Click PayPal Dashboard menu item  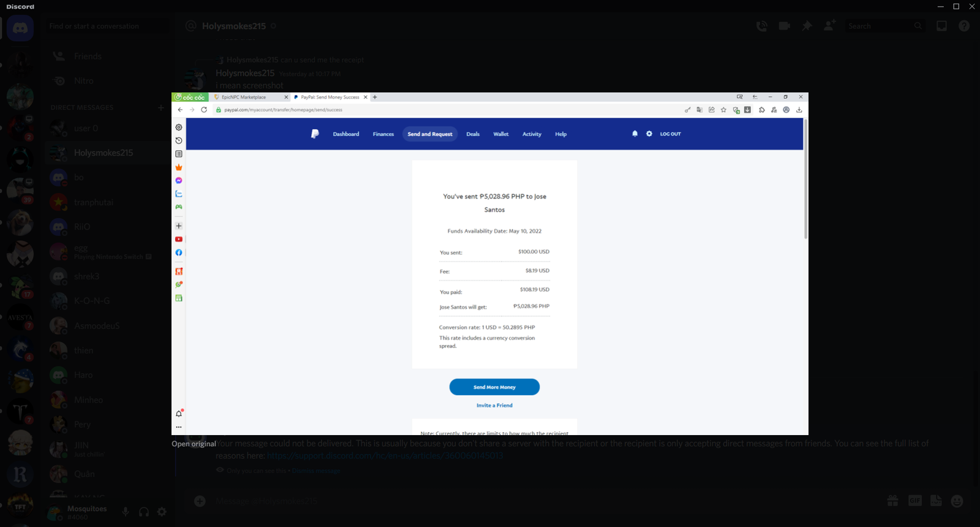346,134
